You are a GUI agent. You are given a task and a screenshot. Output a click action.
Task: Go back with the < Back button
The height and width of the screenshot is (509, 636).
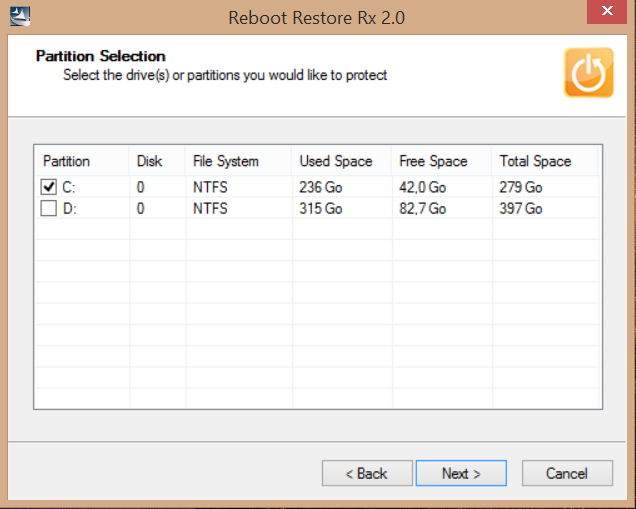(x=367, y=473)
